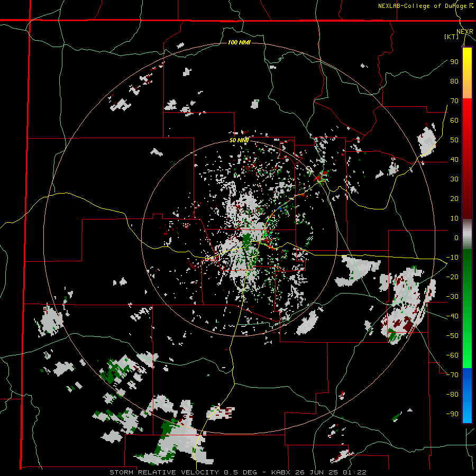Click the positive "60" scale value
Image resolution: width=476 pixels, height=476 pixels.
click(x=454, y=121)
